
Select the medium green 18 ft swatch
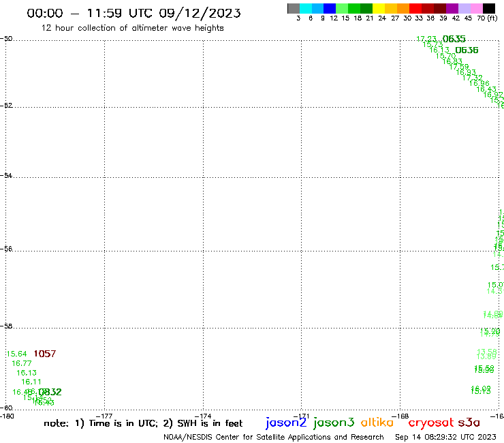pyautogui.click(x=354, y=8)
